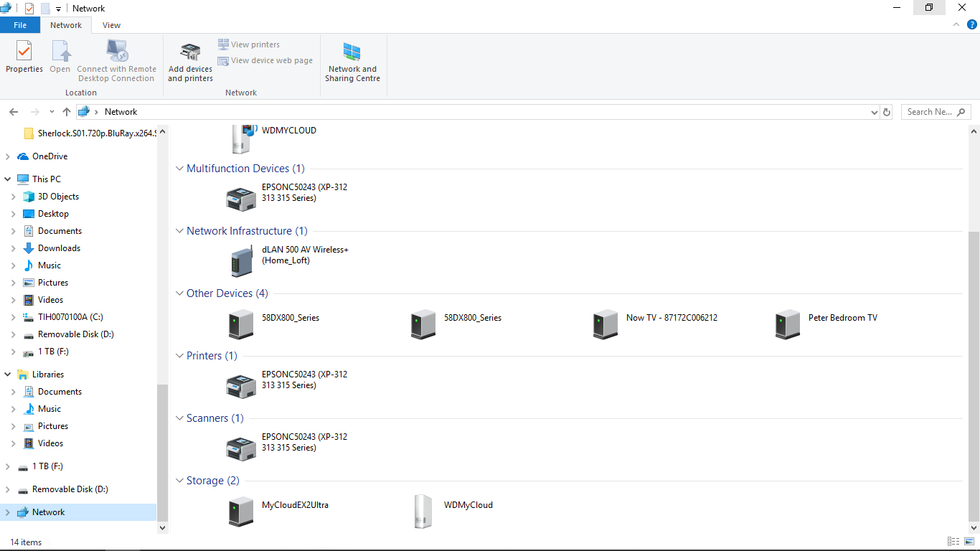Select the WDMyCloud storage device
The image size is (980, 551).
(x=453, y=511)
